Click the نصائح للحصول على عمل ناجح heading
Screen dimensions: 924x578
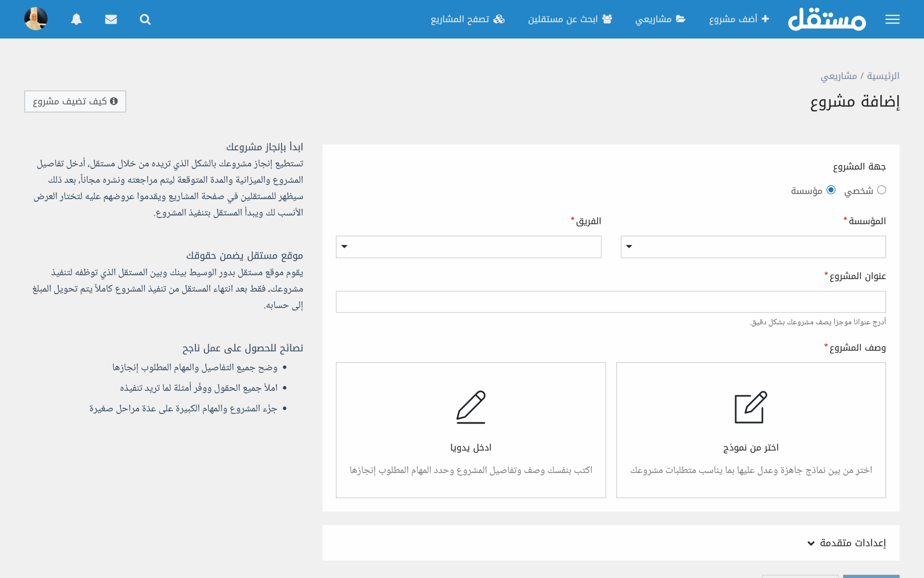click(243, 348)
